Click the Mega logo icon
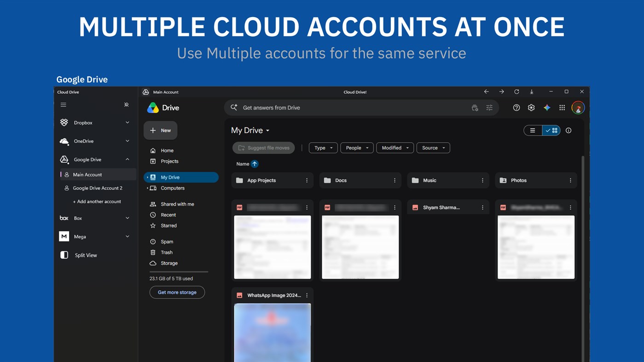Viewport: 644px width, 362px height. [x=64, y=236]
